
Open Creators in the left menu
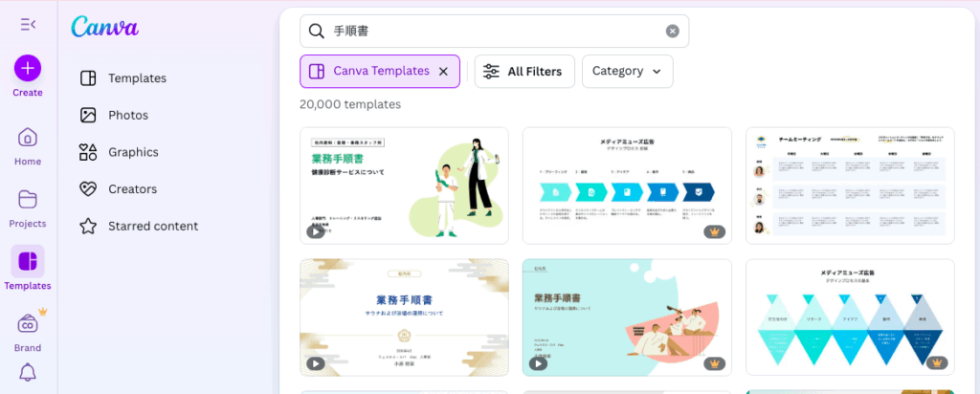coord(132,189)
